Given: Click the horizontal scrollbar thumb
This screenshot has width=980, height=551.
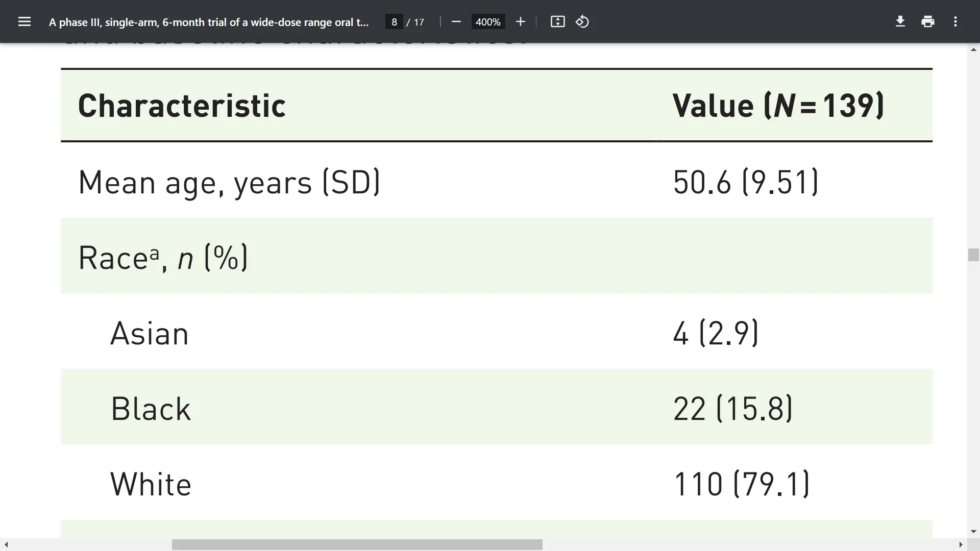Looking at the screenshot, I should (357, 545).
